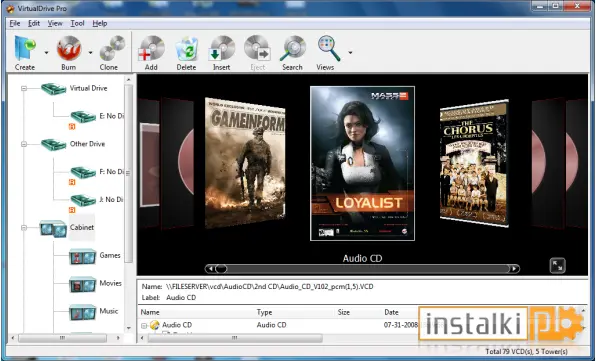Image resolution: width=596 pixels, height=361 pixels.
Task: Collapse the Other Drive tree node
Action: coord(24,144)
